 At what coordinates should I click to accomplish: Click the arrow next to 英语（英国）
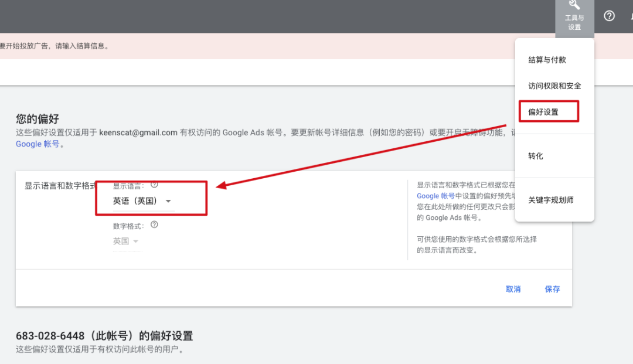(x=168, y=200)
